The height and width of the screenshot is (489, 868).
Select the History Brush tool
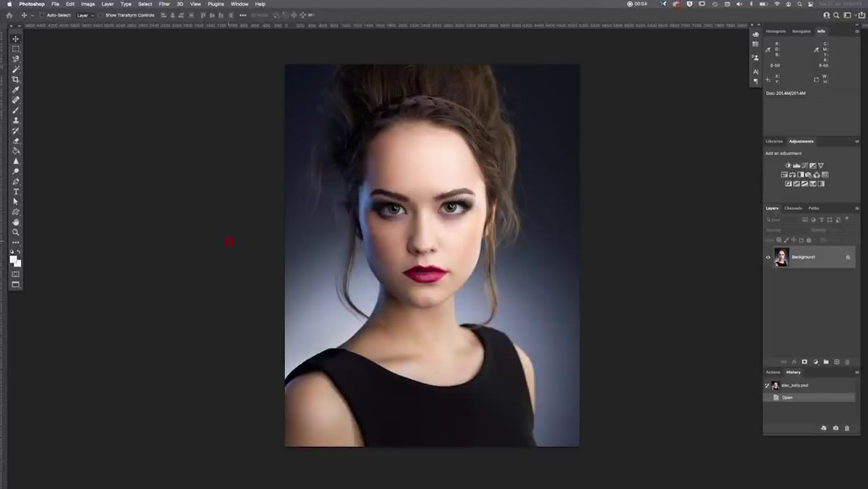tap(16, 130)
